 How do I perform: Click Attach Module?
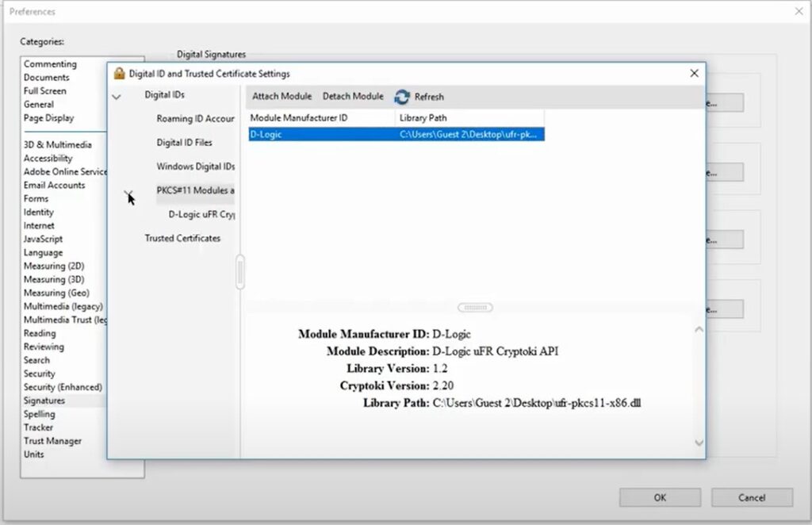click(x=282, y=96)
